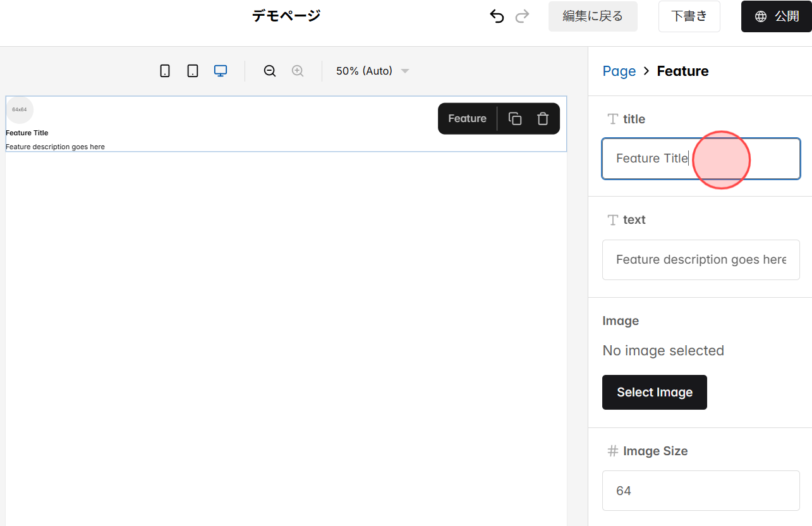812x526 pixels.
Task: Delete the Feature block with the trash icon
Action: coord(543,118)
